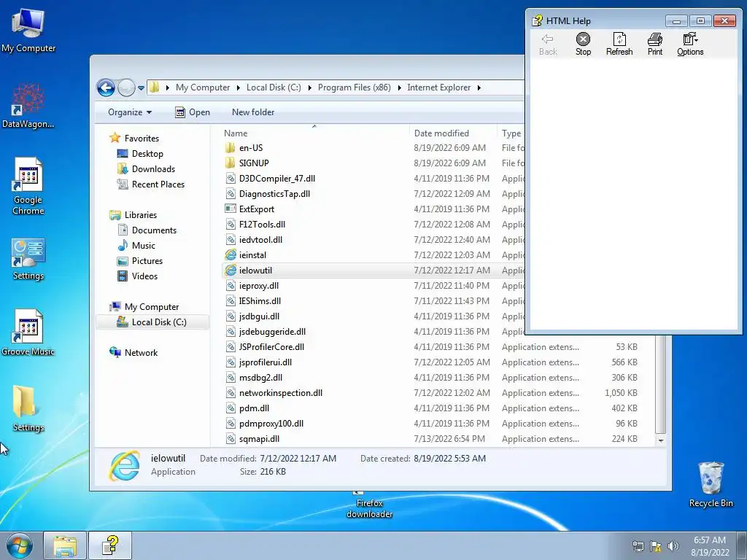Select the iedvtool.dll file icon
The height and width of the screenshot is (560, 747).
(231, 239)
